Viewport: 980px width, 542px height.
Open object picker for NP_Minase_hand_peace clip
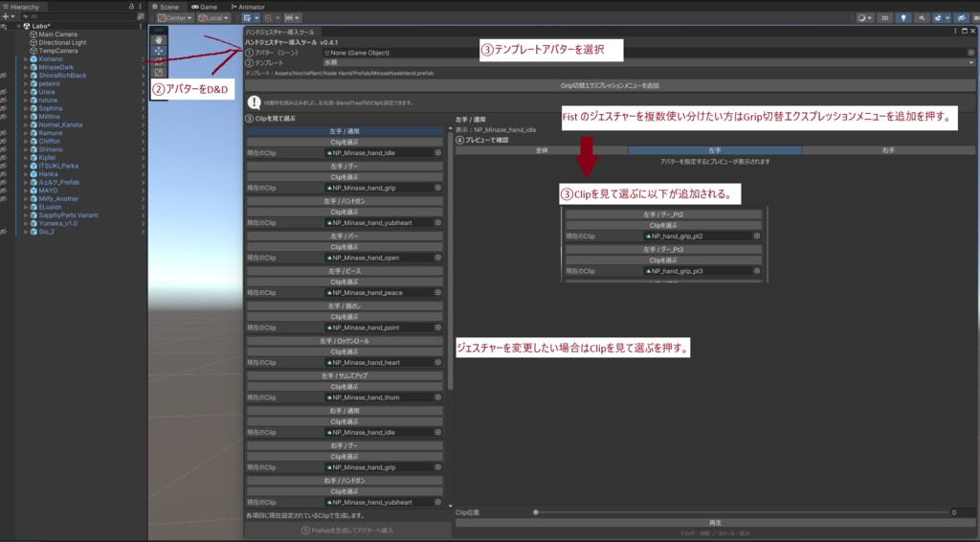(437, 293)
